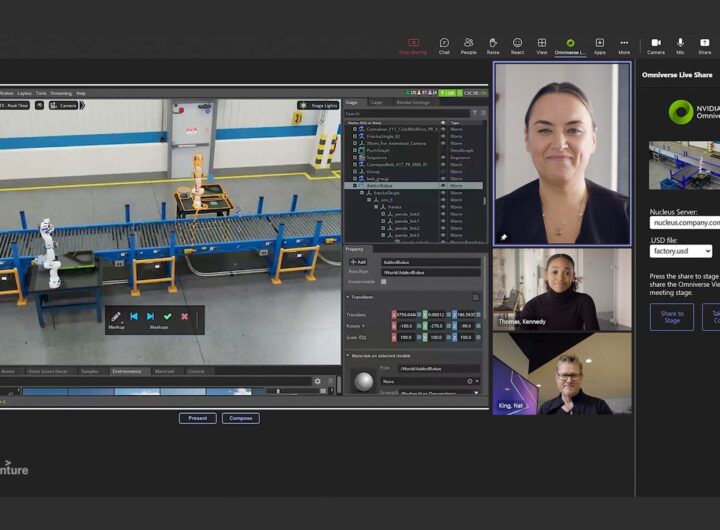Go to the previous markup
This screenshot has height=530, width=720.
[134, 316]
